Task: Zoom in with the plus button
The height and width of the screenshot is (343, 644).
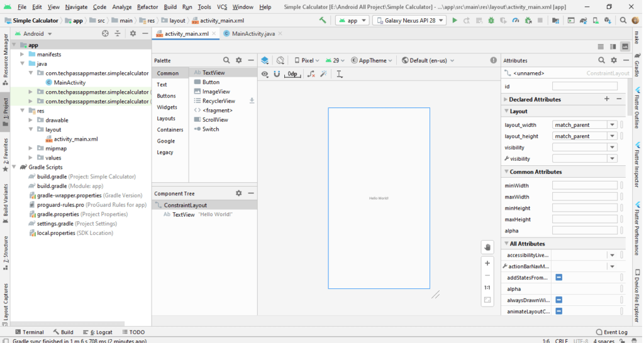Action: [x=487, y=263]
